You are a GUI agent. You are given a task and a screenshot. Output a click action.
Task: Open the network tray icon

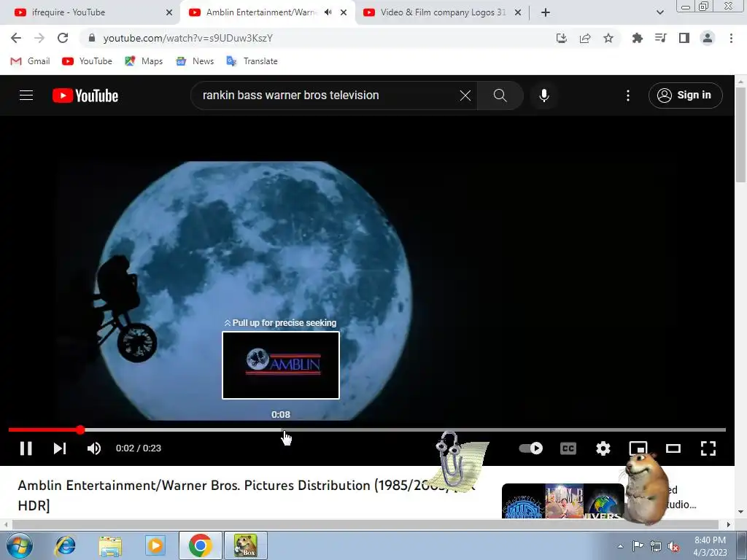point(656,546)
